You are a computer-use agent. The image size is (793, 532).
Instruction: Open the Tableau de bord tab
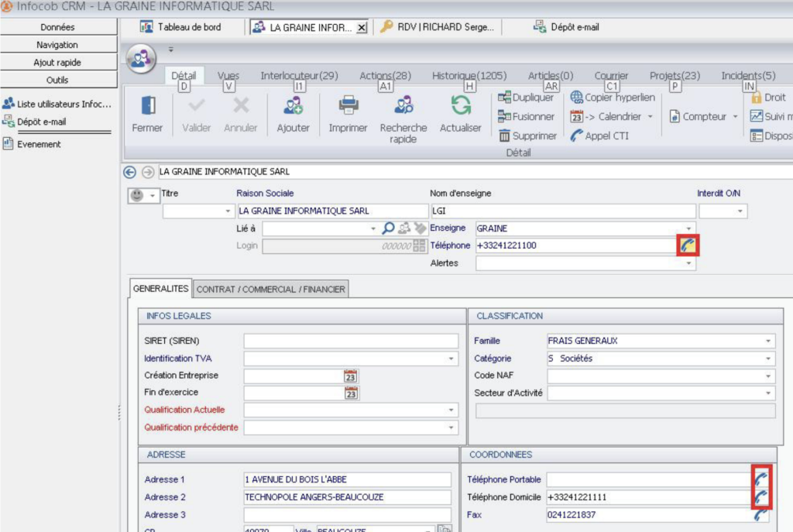point(181,27)
